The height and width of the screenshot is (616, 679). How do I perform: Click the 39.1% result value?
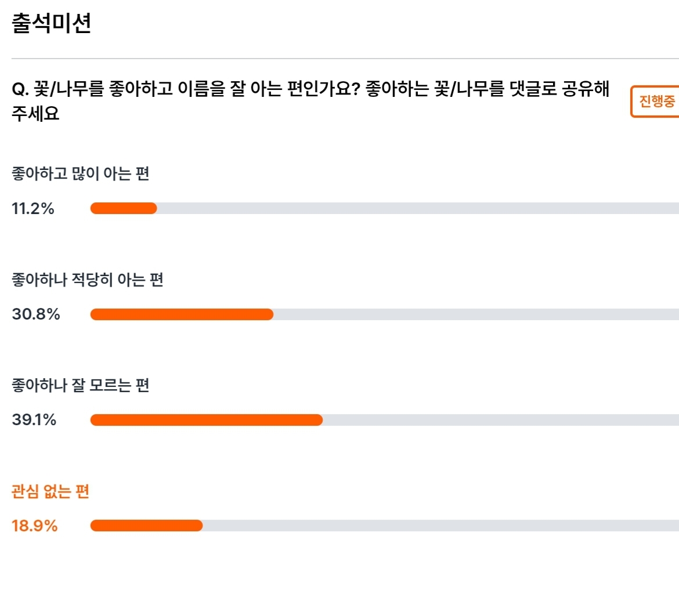(x=34, y=420)
